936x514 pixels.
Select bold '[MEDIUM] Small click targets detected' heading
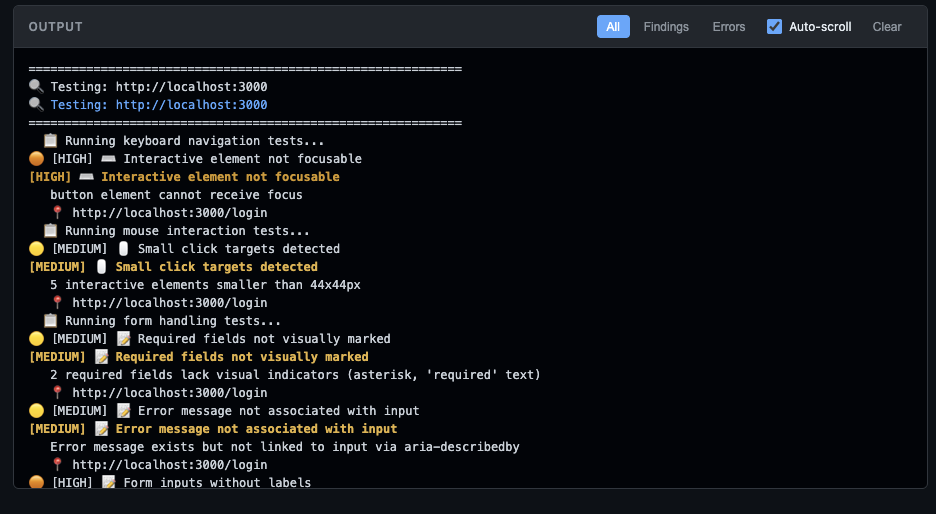173,267
